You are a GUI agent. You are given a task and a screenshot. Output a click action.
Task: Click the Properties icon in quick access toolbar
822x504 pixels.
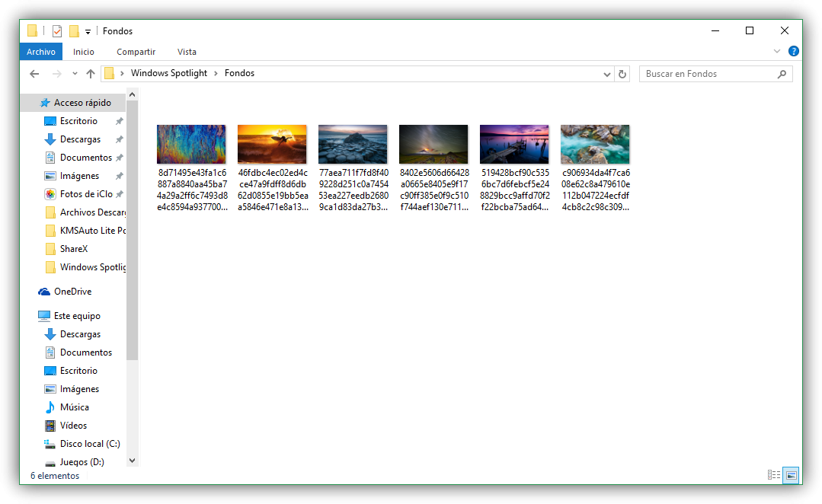coord(57,30)
